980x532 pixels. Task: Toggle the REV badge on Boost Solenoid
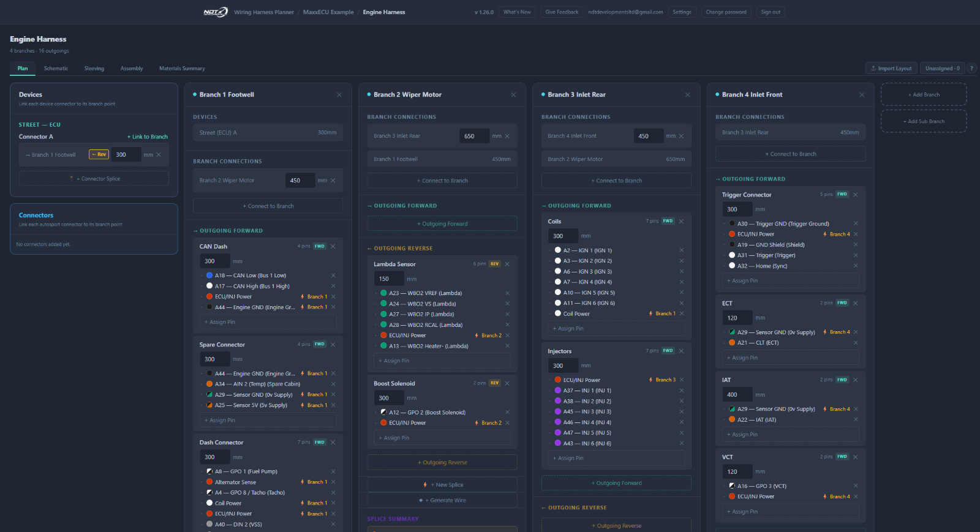[494, 383]
